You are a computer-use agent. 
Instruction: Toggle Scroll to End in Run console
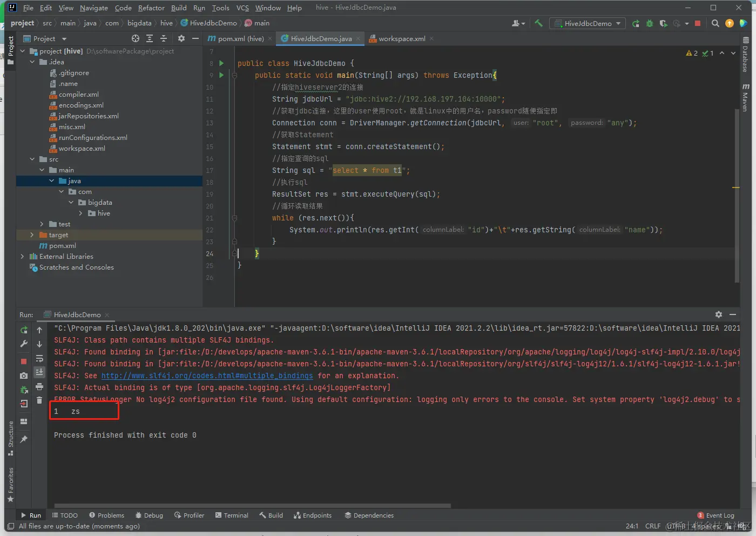point(39,372)
